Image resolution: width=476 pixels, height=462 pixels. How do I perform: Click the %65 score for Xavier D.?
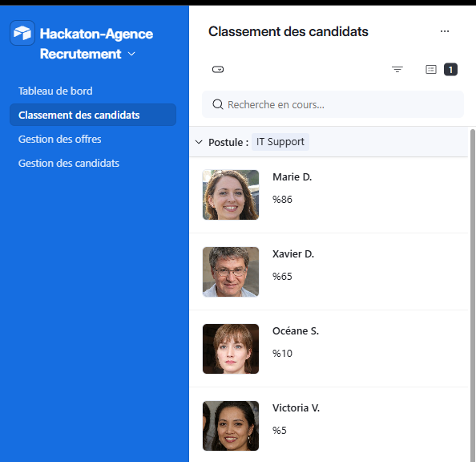282,276
